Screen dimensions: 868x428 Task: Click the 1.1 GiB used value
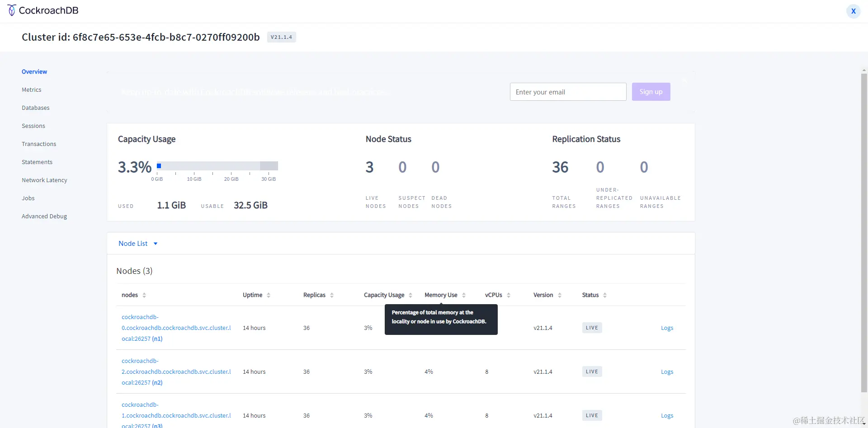[x=171, y=205]
